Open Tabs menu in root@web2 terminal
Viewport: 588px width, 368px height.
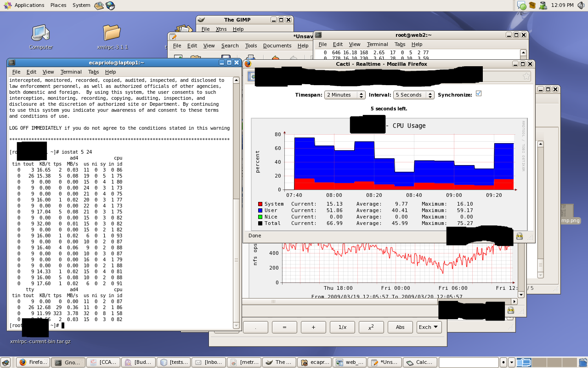pos(400,44)
